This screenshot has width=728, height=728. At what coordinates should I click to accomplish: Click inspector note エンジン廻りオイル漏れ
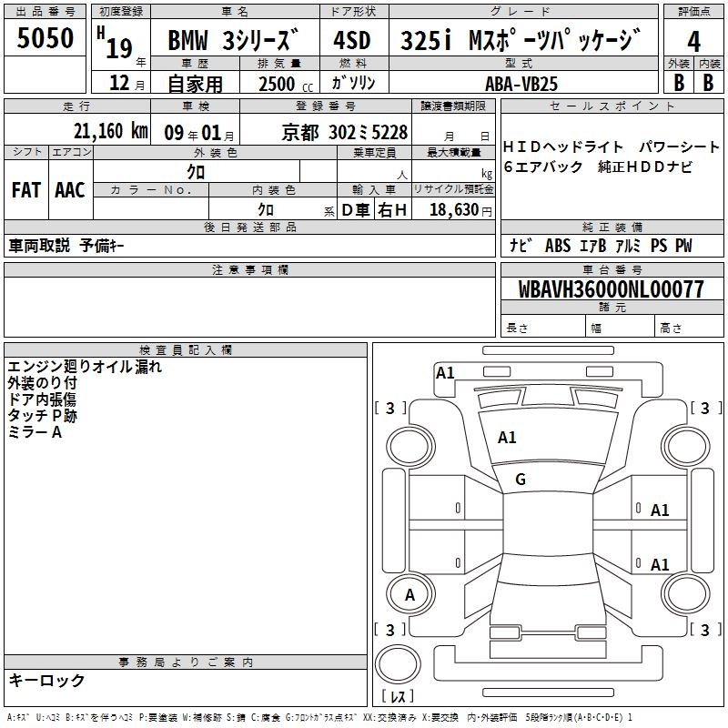(x=85, y=367)
